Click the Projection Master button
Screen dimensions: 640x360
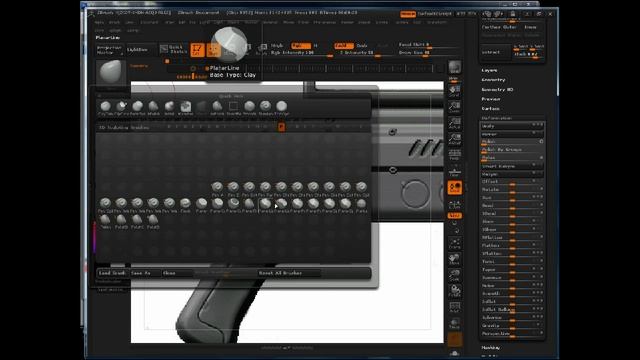pos(110,50)
